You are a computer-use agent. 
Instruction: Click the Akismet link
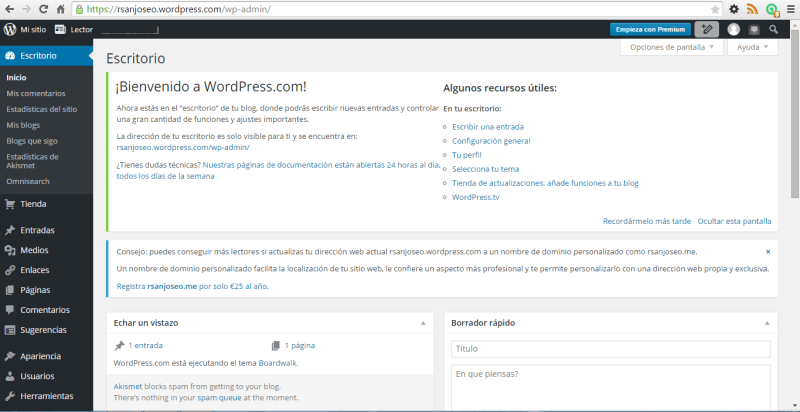tap(128, 387)
